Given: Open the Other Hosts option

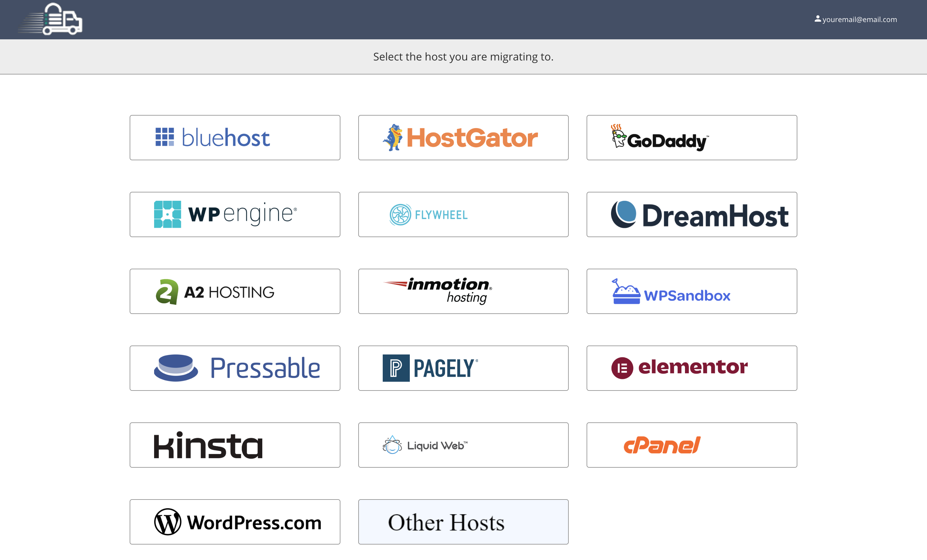Looking at the screenshot, I should [x=463, y=522].
